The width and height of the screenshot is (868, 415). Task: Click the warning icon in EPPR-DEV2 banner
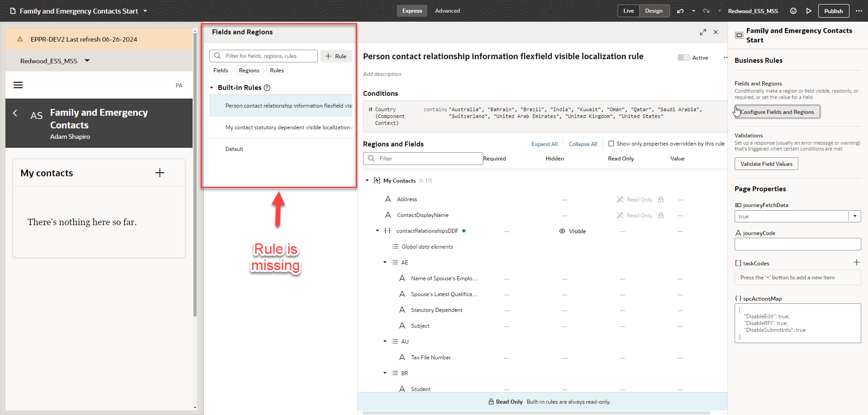click(20, 39)
